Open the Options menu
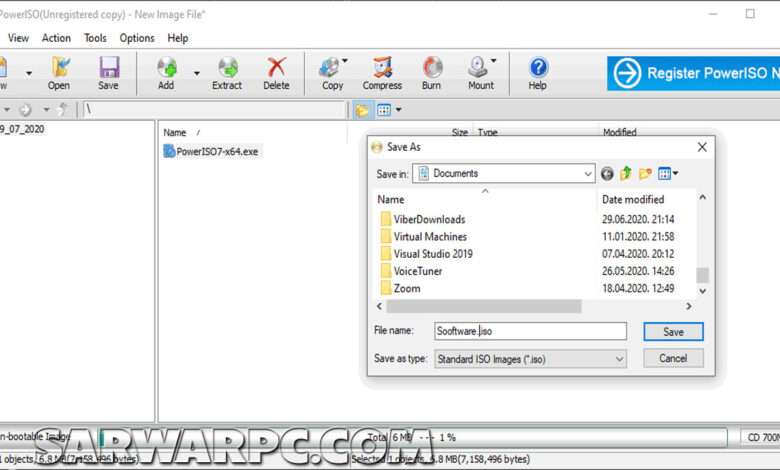 tap(137, 38)
